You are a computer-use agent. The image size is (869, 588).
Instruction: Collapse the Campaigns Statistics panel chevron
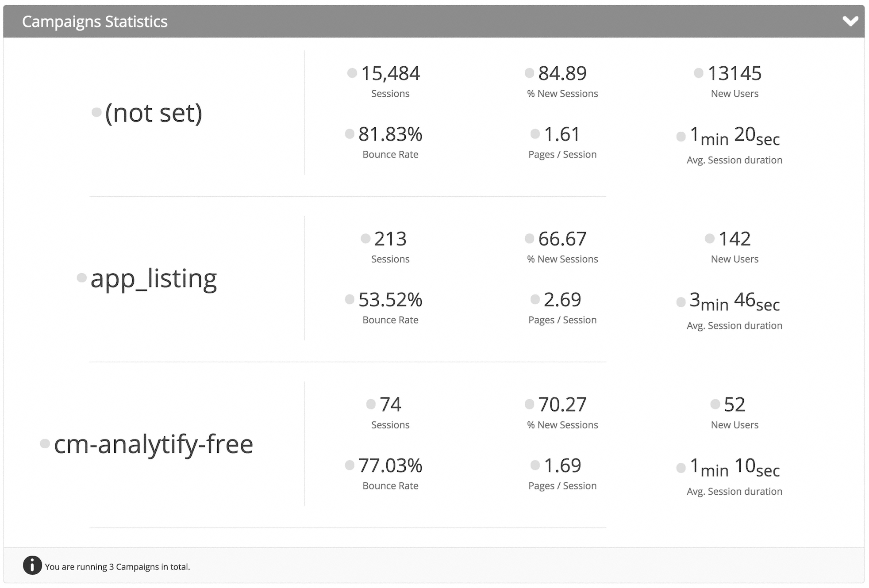[850, 21]
